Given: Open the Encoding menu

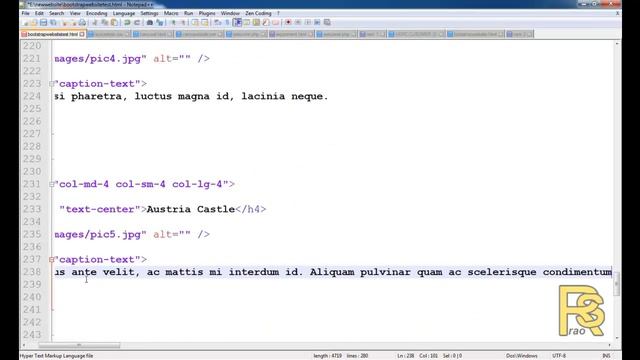Looking at the screenshot, I should tap(96, 13).
